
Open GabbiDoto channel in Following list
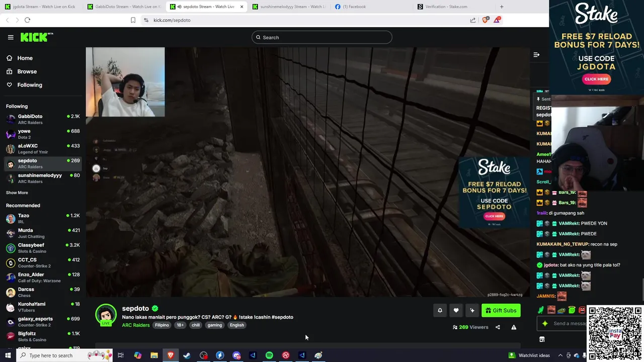(43, 119)
